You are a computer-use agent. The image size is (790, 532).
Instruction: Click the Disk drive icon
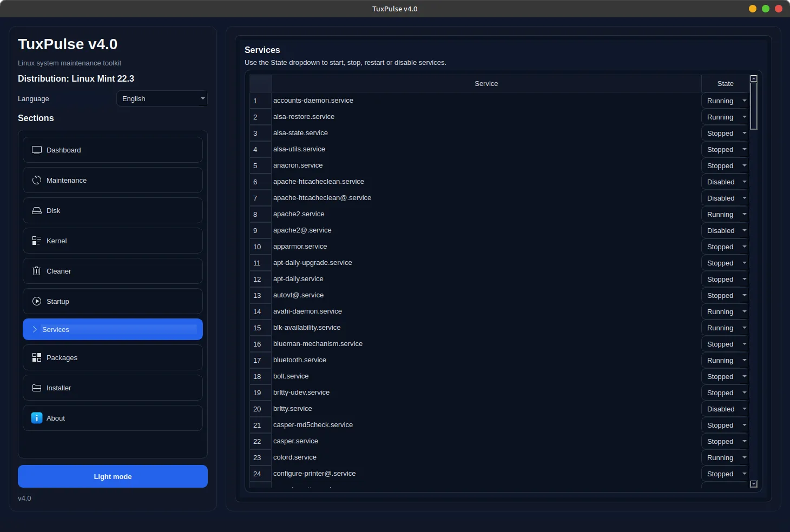[x=37, y=210]
